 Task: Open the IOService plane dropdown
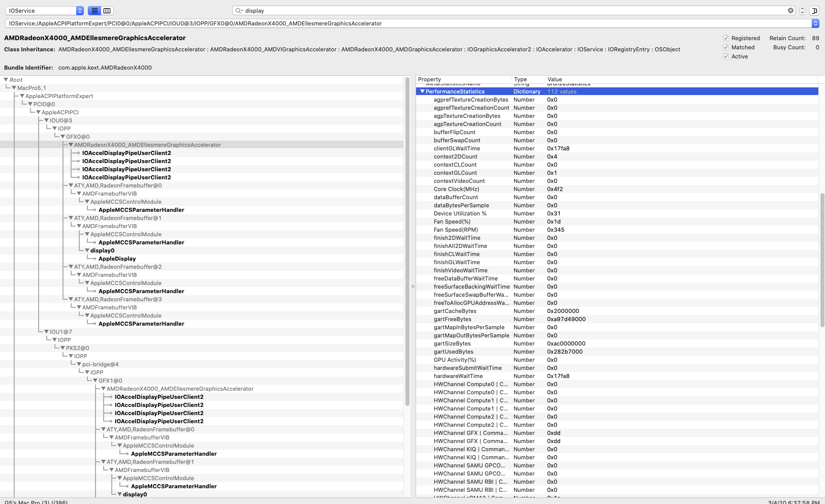44,11
